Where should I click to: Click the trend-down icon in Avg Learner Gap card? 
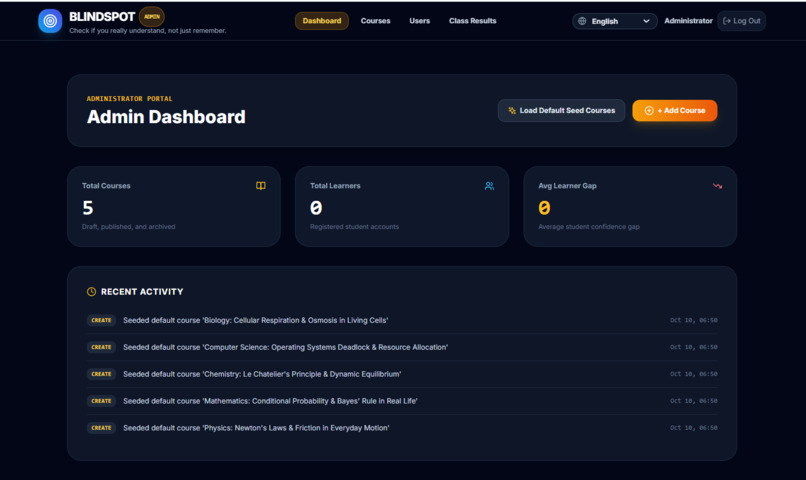click(x=717, y=186)
